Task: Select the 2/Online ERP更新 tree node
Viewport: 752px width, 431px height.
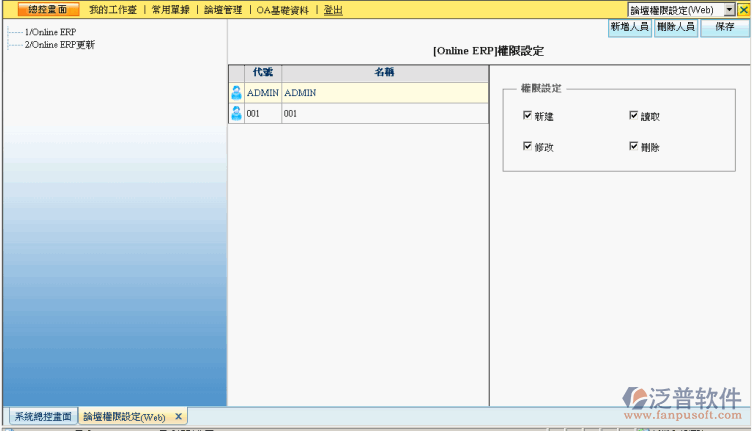Action: point(60,45)
